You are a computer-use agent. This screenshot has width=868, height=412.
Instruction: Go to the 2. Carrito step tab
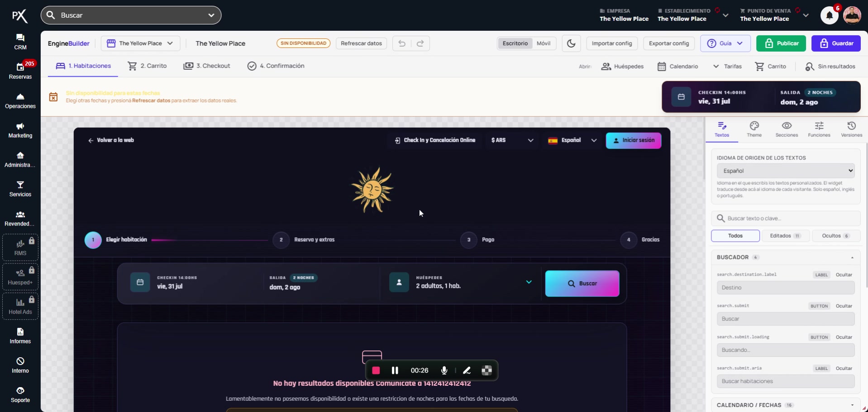pos(148,66)
